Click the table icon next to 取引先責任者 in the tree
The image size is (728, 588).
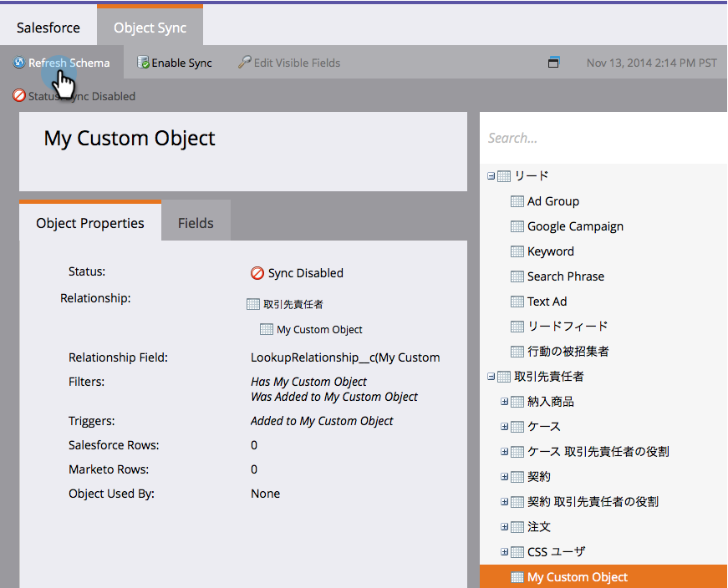point(504,377)
